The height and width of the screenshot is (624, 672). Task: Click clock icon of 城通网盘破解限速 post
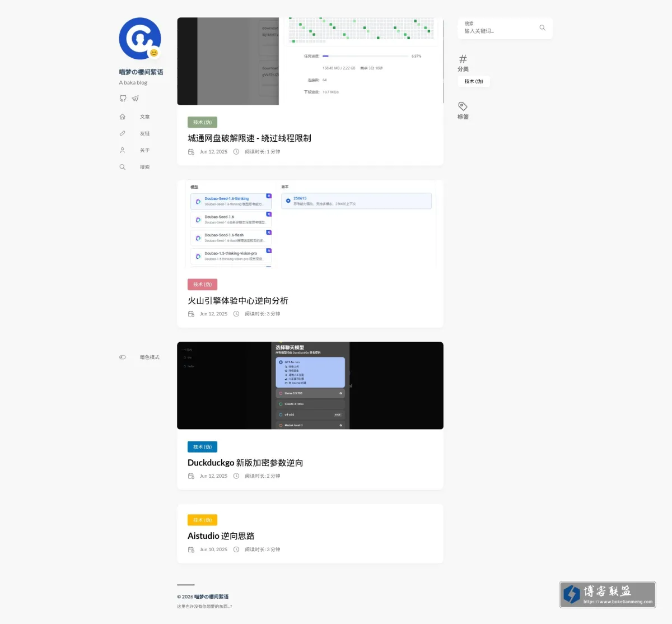tap(236, 152)
